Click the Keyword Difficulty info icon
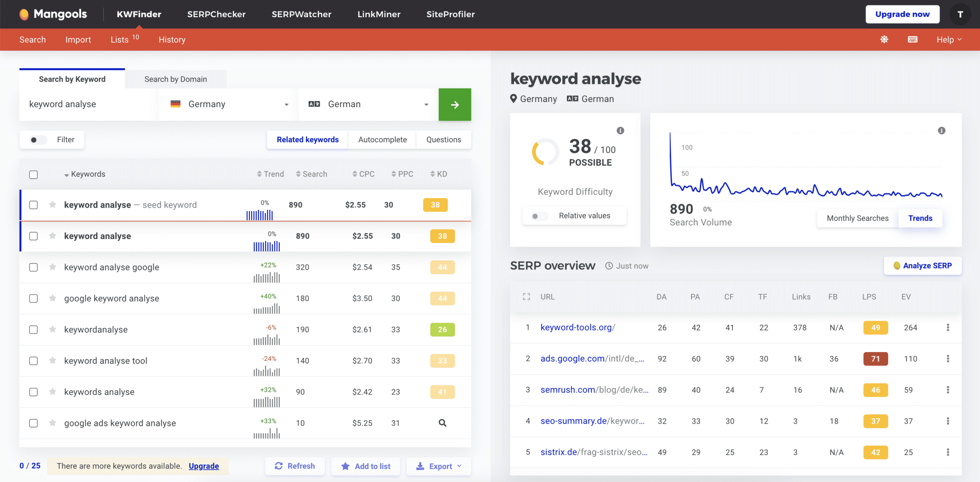 [621, 131]
